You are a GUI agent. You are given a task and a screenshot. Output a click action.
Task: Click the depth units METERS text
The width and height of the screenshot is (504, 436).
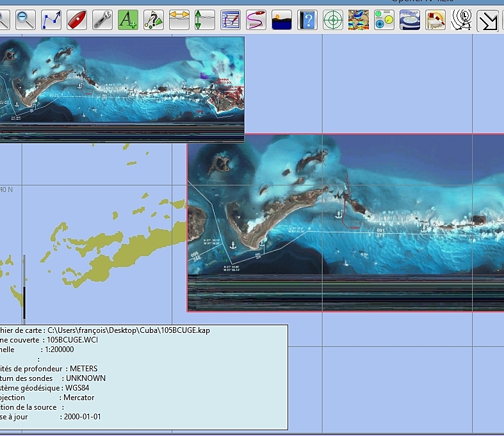click(83, 369)
